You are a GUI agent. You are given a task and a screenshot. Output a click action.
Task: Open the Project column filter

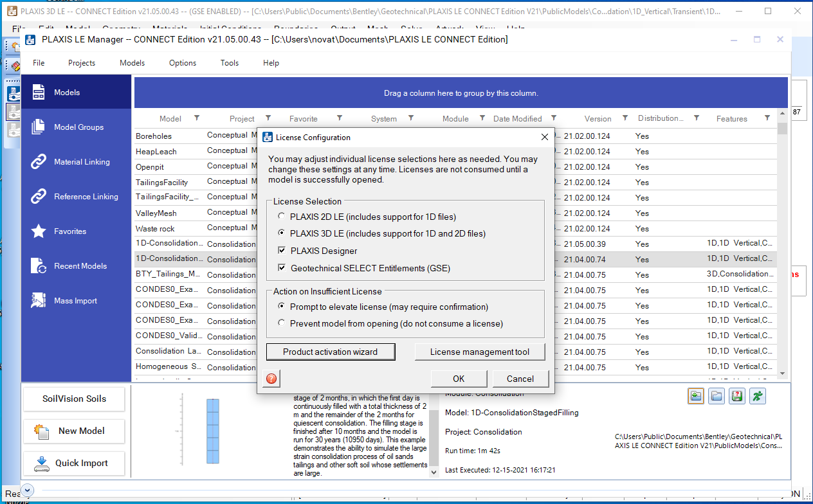(268, 118)
